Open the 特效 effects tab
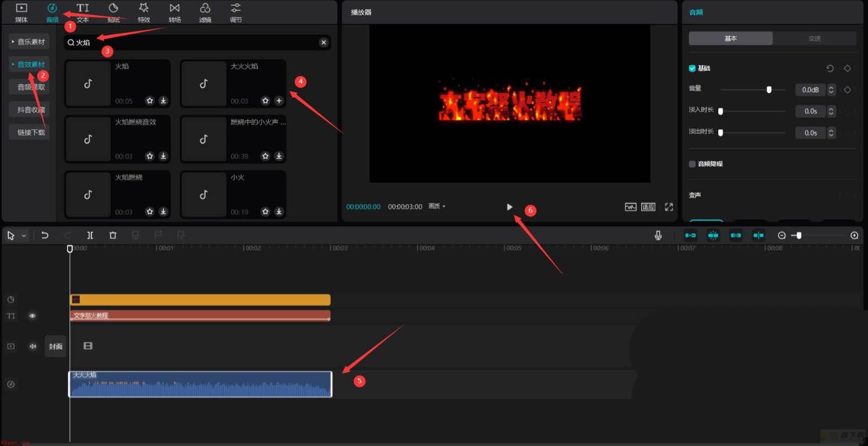The width and height of the screenshot is (868, 446). tap(144, 12)
